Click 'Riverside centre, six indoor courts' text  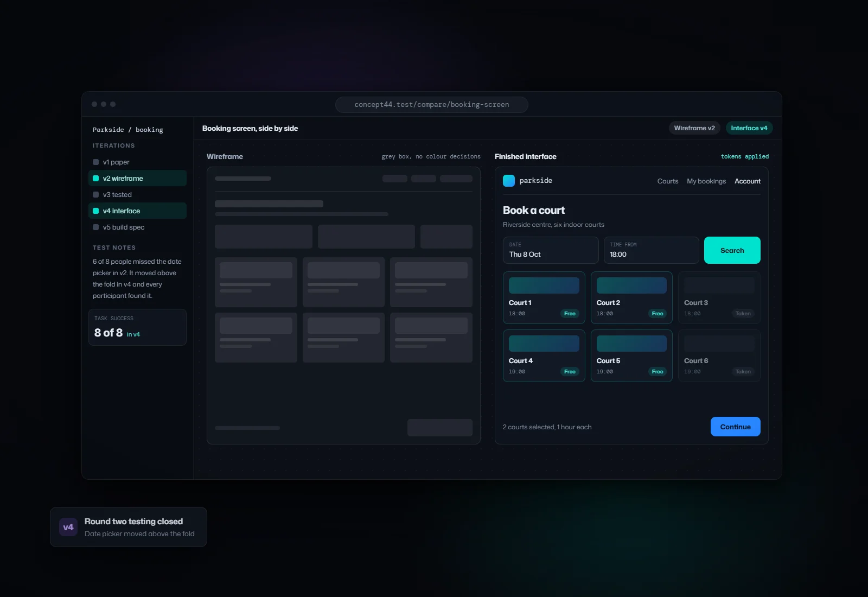[x=553, y=225]
